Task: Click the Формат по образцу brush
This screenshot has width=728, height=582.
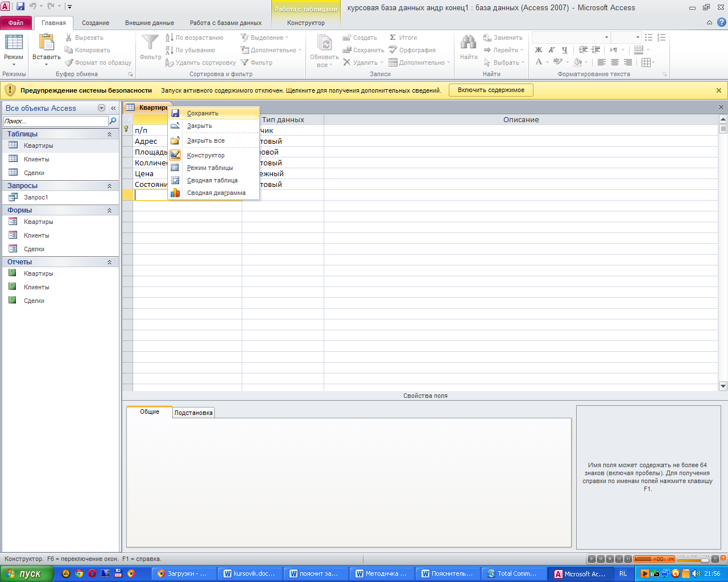Action: 98,63
